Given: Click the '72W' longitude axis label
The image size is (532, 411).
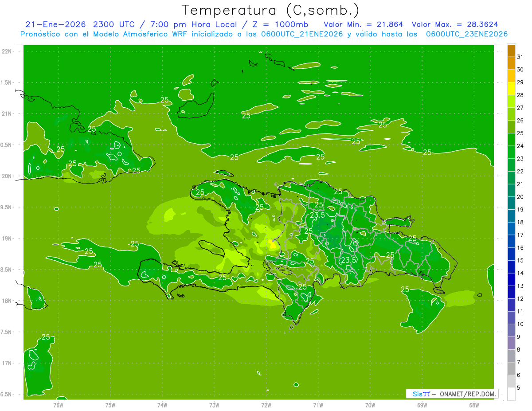Looking at the screenshot, I should [266, 405].
